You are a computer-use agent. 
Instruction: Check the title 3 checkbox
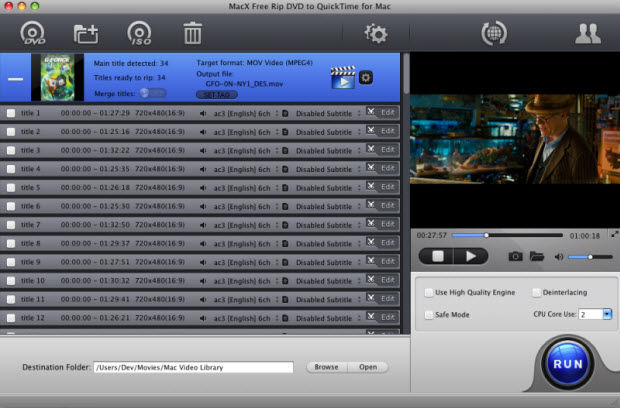(x=11, y=150)
